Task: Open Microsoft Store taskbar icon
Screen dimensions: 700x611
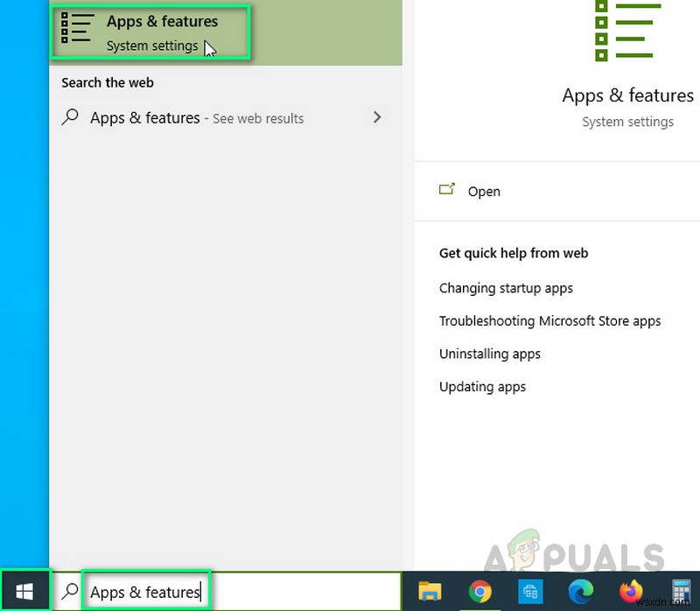Action: pos(530,592)
